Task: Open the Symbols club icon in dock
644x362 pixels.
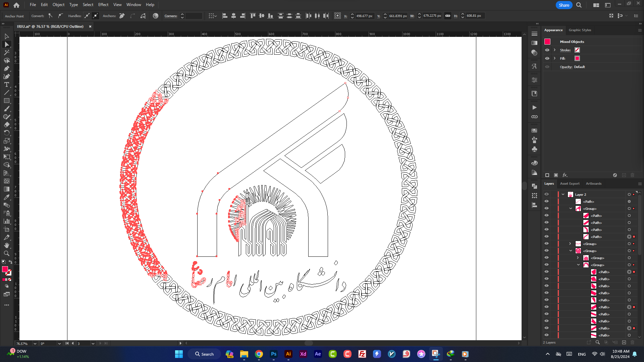Action: [534, 149]
